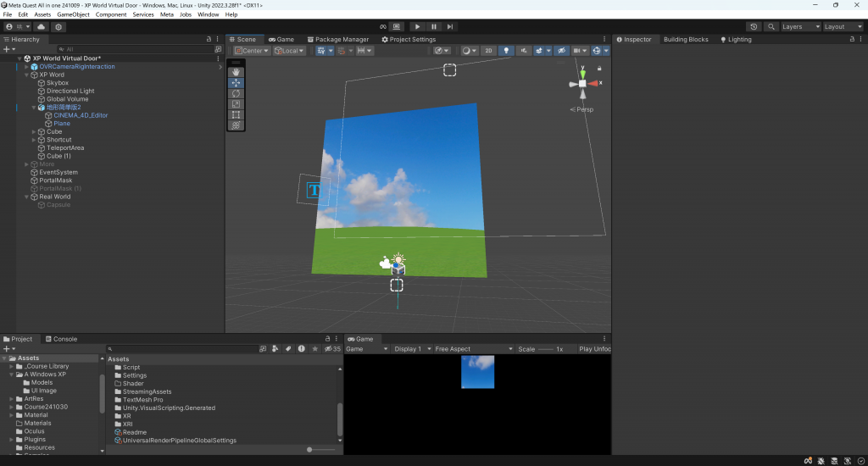Click Project panel icon size slider
868x466 pixels.
[321, 449]
